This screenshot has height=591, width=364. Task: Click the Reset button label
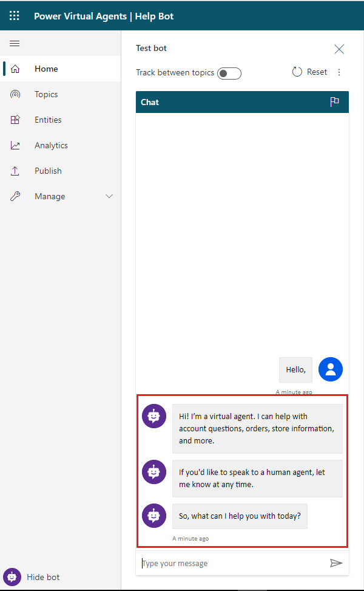tap(317, 72)
